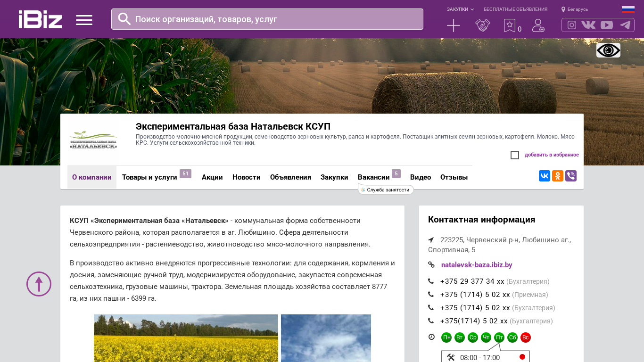The height and width of the screenshot is (362, 644).
Task: Open natalevsk-baza.ibiz.by website link
Action: click(x=477, y=265)
